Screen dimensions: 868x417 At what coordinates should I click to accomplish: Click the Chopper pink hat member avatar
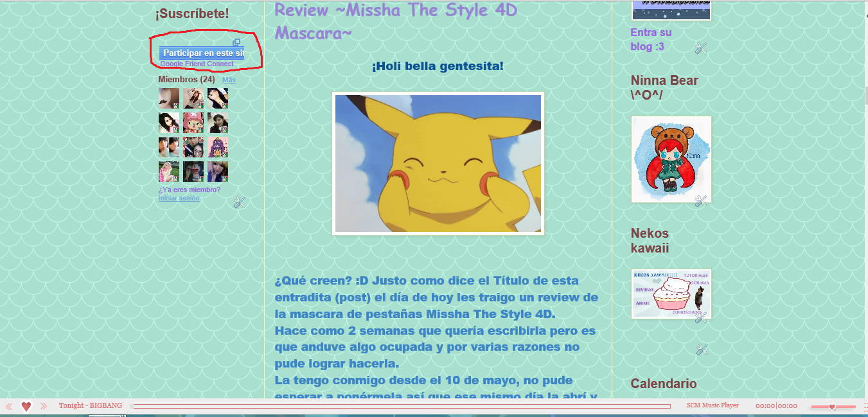[193, 123]
